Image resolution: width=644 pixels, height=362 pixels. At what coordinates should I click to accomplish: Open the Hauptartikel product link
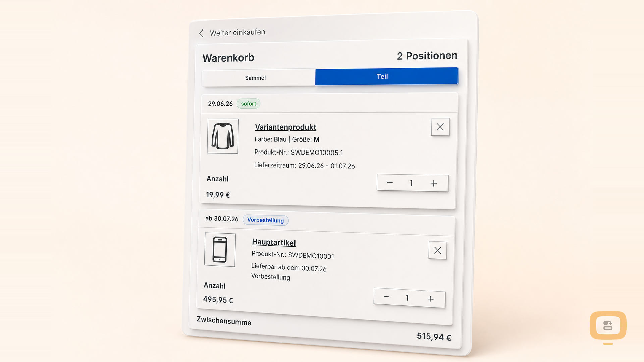(x=274, y=242)
